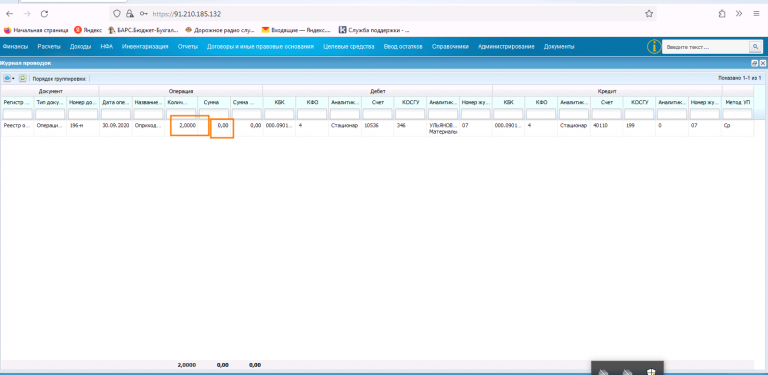Viewport: 768px width, 375px height.
Task: Click the browser forward arrow
Action: [x=27, y=14]
